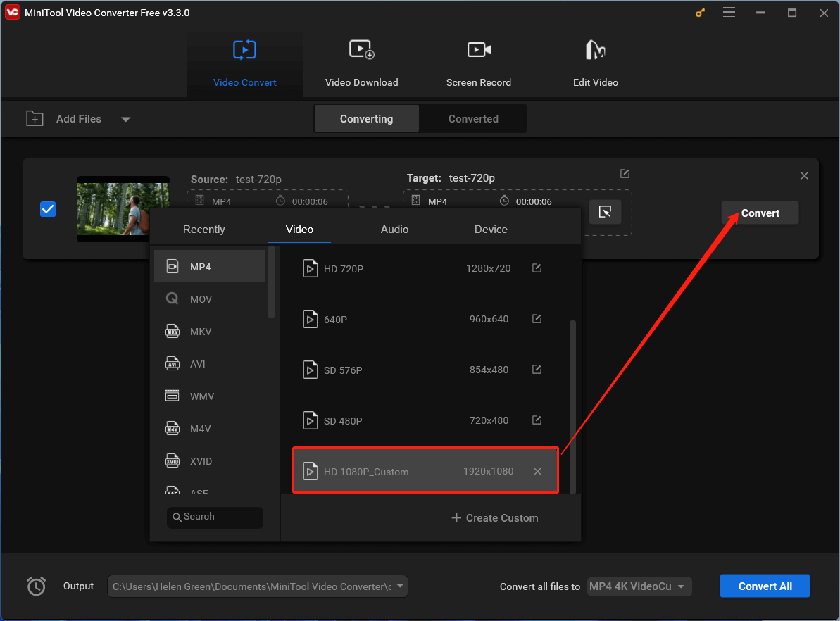This screenshot has height=621, width=840.
Task: Click the MKV file icon
Action: point(172,331)
